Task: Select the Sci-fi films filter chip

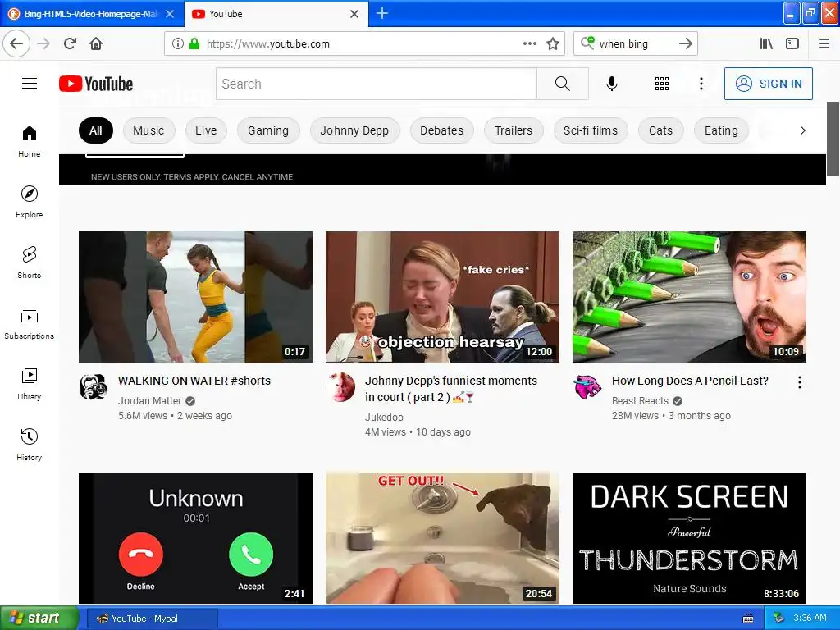Action: (x=591, y=130)
